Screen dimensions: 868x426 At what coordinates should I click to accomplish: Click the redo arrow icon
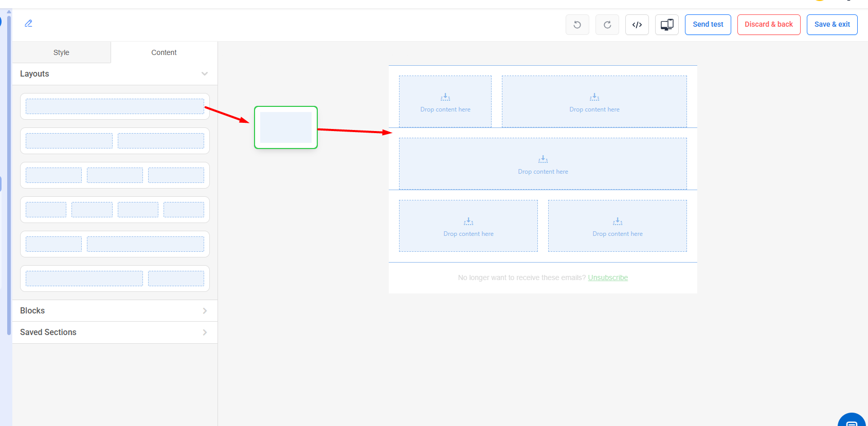tap(607, 25)
